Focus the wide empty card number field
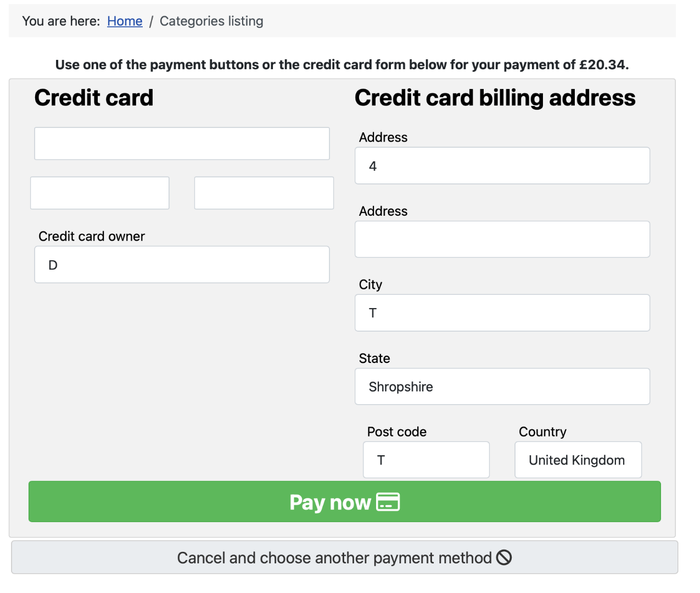700x593 pixels. click(x=182, y=144)
